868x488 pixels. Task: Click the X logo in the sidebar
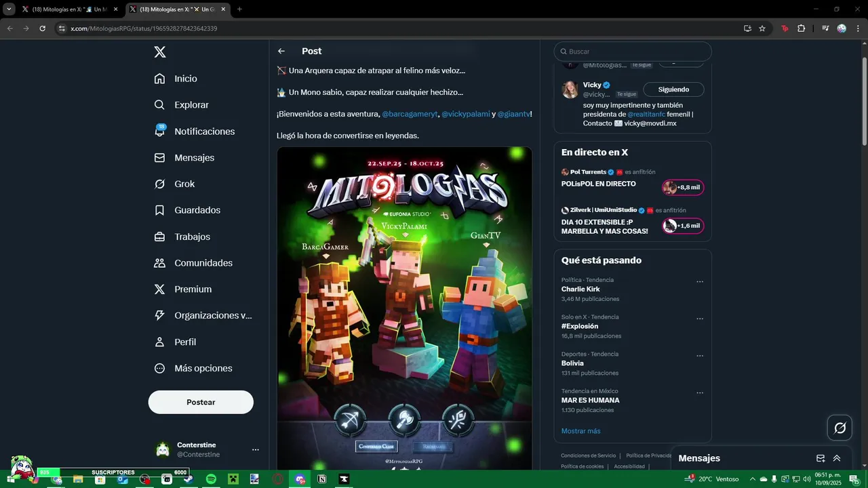pos(159,52)
